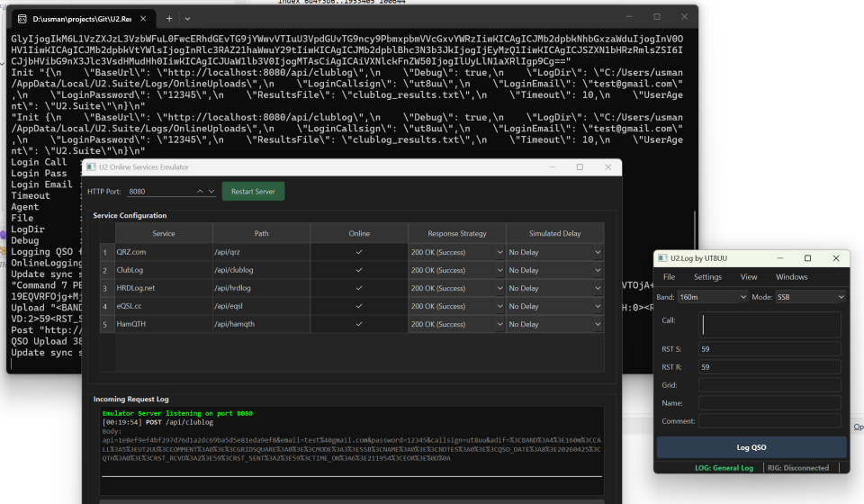Click the terminal tab icon
This screenshot has width=864, height=504.
[x=22, y=19]
